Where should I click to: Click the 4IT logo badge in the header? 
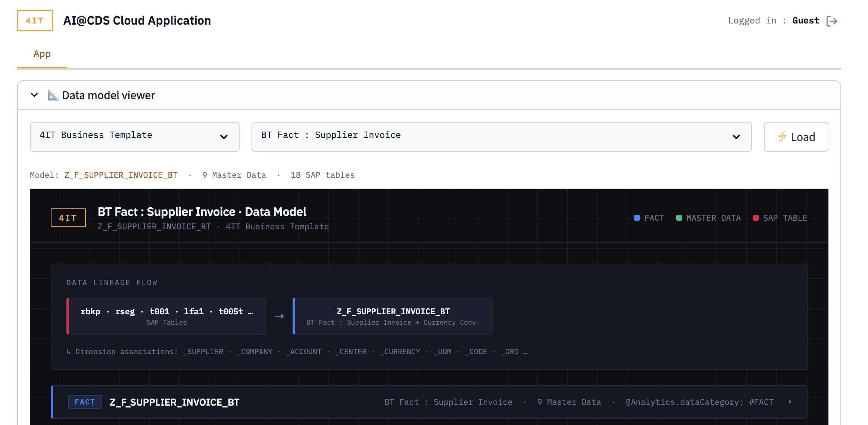[35, 21]
